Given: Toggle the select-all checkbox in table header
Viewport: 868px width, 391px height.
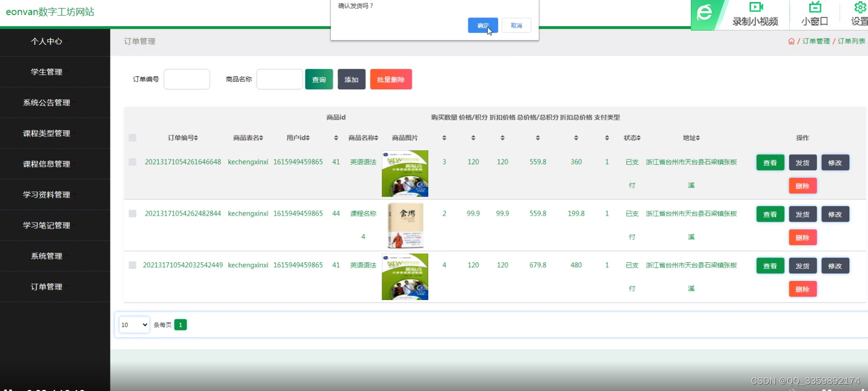Looking at the screenshot, I should (x=133, y=138).
